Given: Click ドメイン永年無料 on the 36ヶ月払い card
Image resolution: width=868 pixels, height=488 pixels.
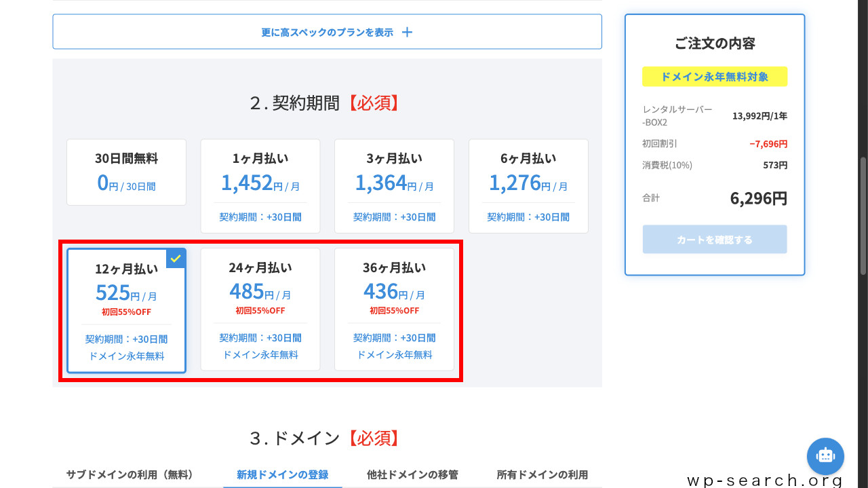Looking at the screenshot, I should pyautogui.click(x=394, y=355).
